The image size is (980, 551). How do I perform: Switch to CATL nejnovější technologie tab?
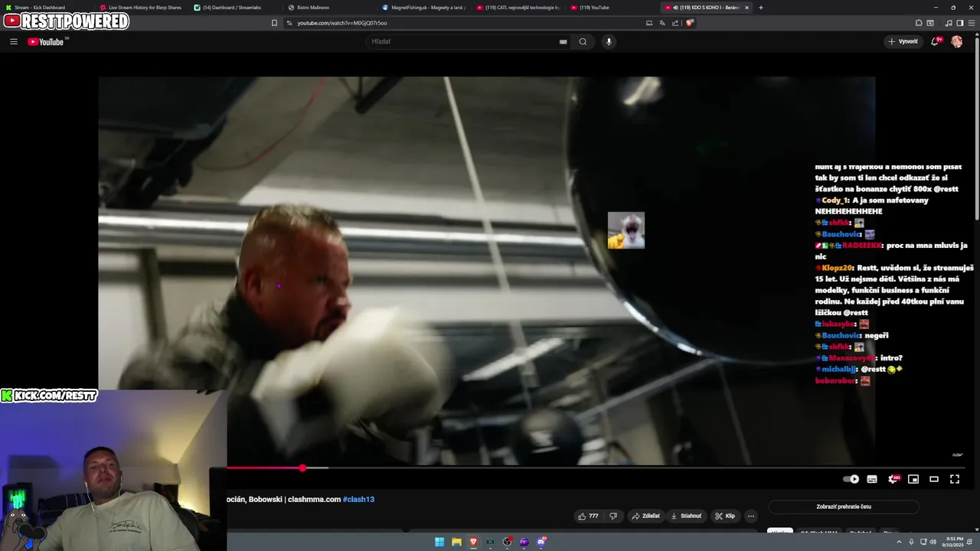click(x=518, y=8)
